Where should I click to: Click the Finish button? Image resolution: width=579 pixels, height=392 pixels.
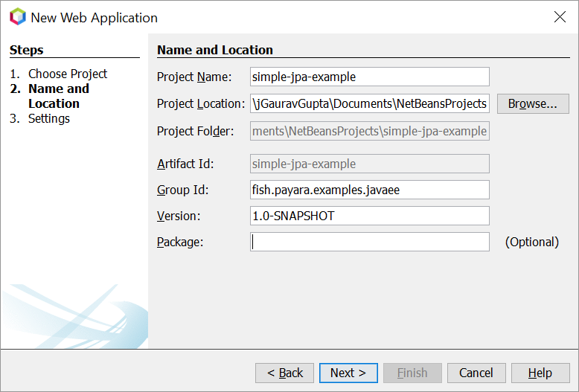(412, 373)
